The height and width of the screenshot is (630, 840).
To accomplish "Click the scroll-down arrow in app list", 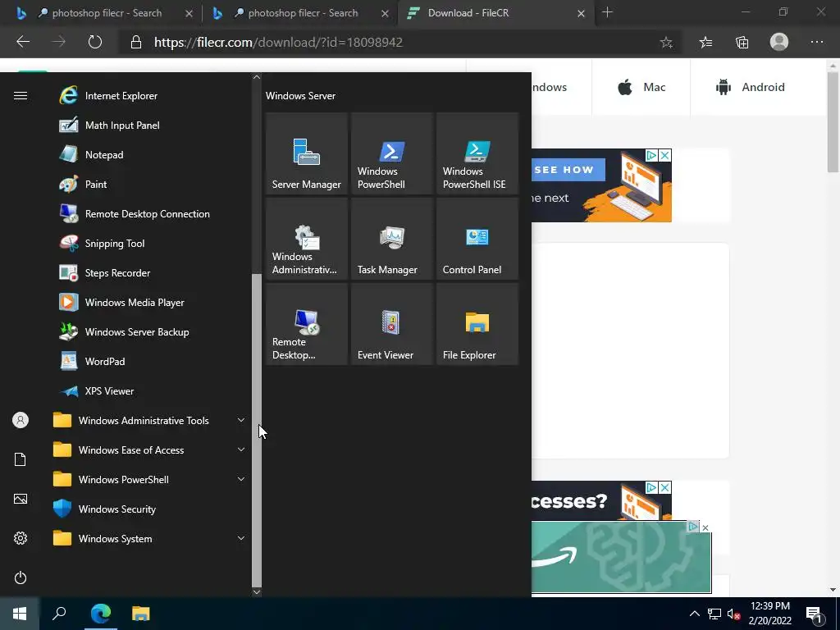I will click(x=257, y=592).
